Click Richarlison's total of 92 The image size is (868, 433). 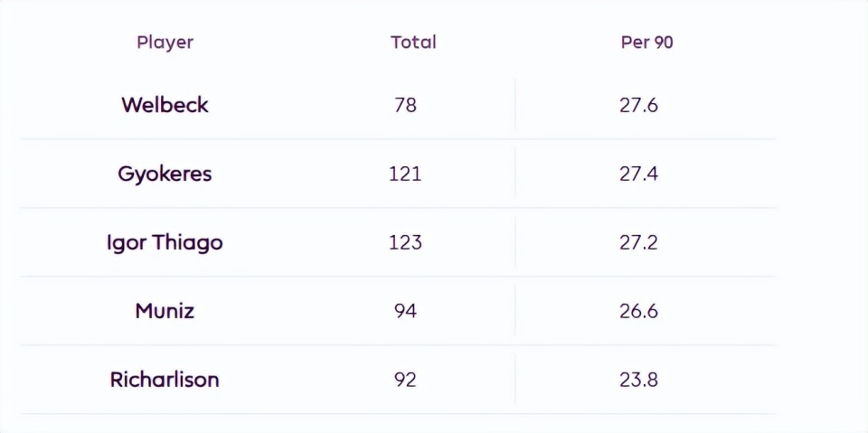(405, 380)
